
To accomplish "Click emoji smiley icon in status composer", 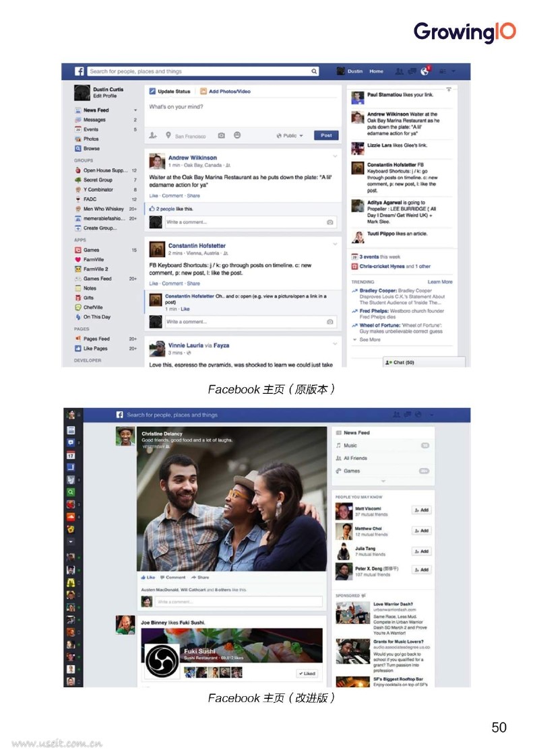I will pos(237,135).
